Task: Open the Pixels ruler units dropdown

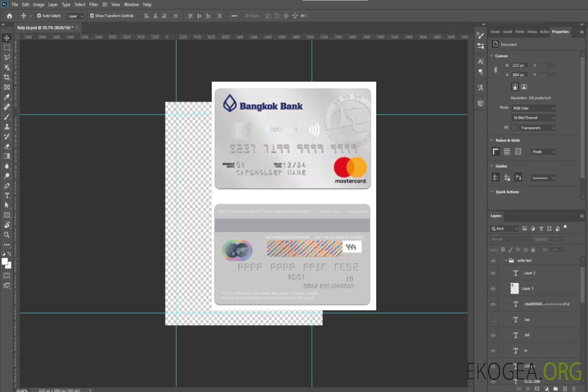Action: [x=543, y=152]
